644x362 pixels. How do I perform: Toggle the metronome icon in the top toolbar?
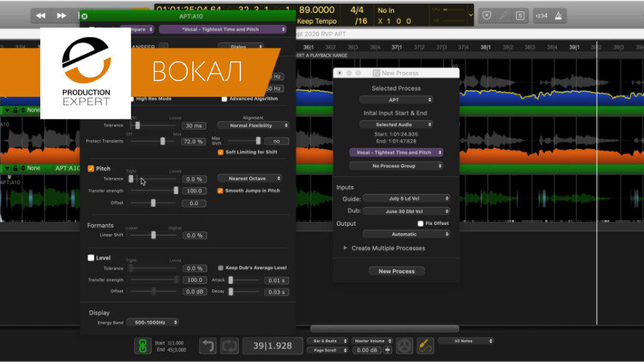(558, 16)
